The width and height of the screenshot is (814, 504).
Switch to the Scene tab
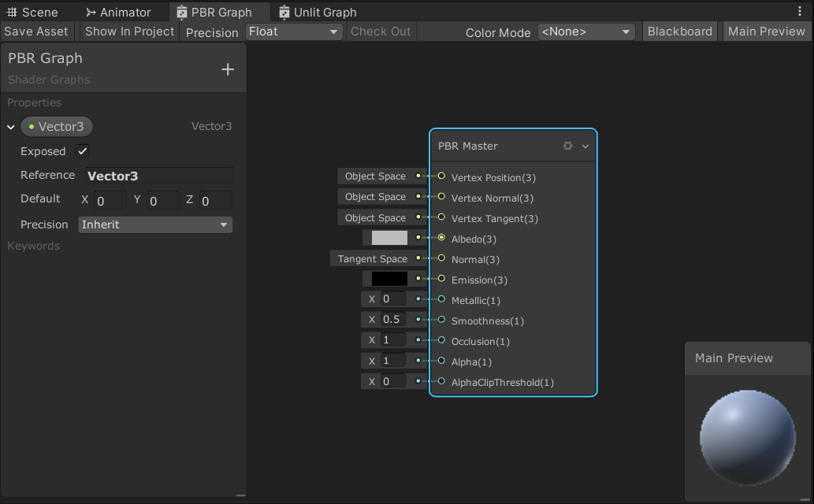coord(32,12)
